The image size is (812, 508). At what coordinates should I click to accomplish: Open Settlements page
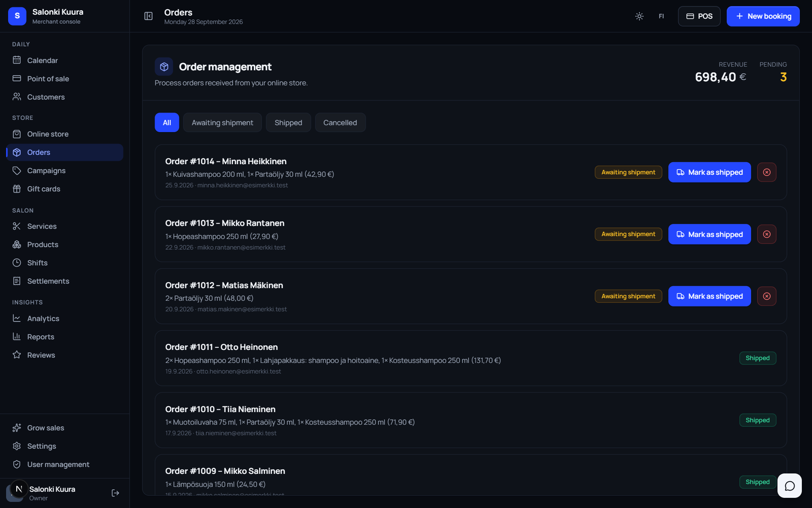tap(64, 281)
